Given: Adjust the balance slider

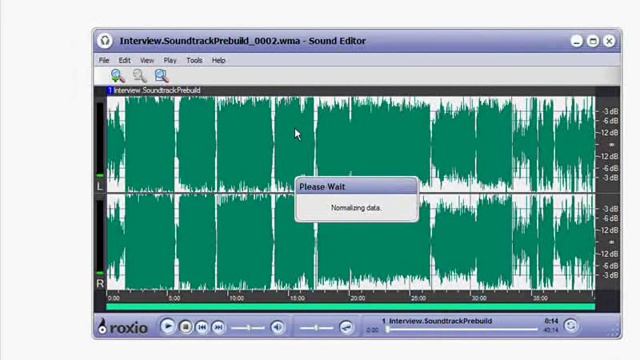Looking at the screenshot, I should 316,327.
